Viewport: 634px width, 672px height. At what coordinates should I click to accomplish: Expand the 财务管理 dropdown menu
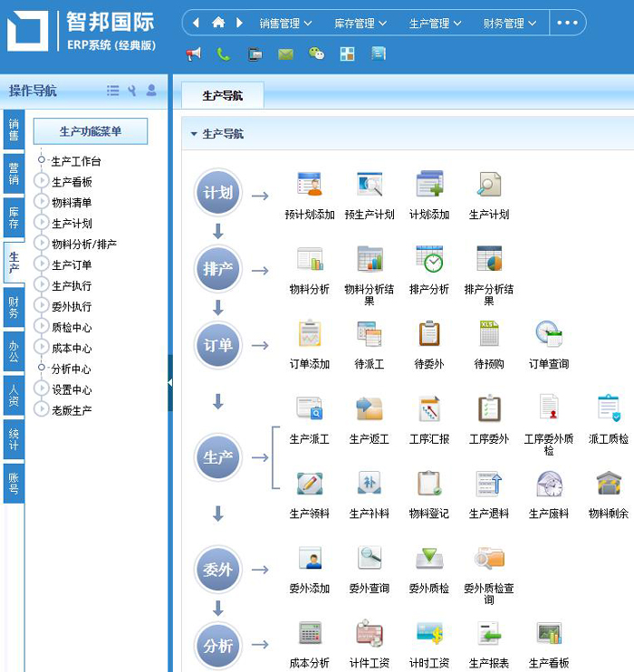(510, 23)
